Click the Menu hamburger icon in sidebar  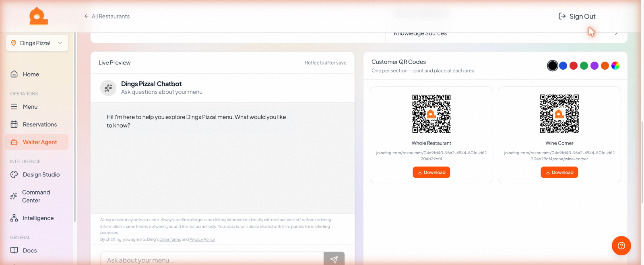click(14, 107)
